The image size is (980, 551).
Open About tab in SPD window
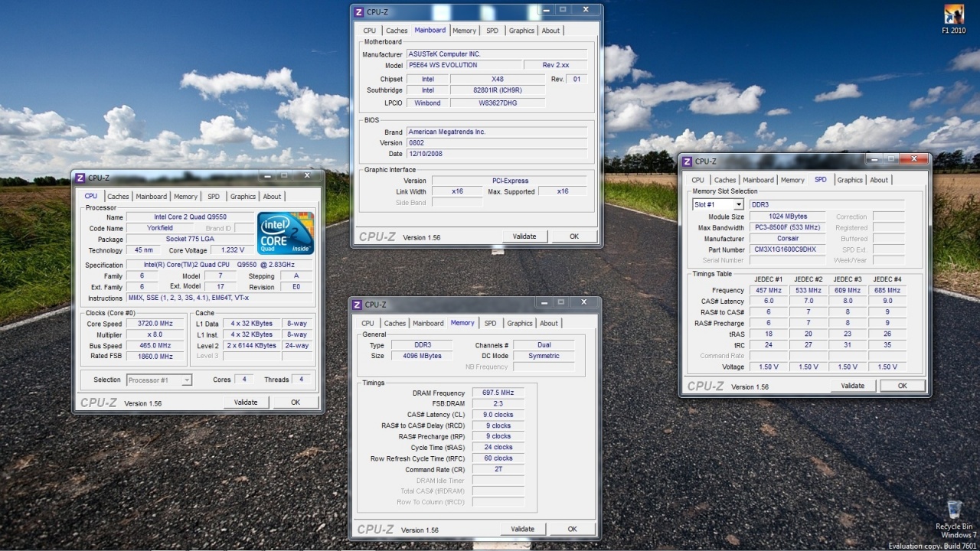click(x=879, y=180)
